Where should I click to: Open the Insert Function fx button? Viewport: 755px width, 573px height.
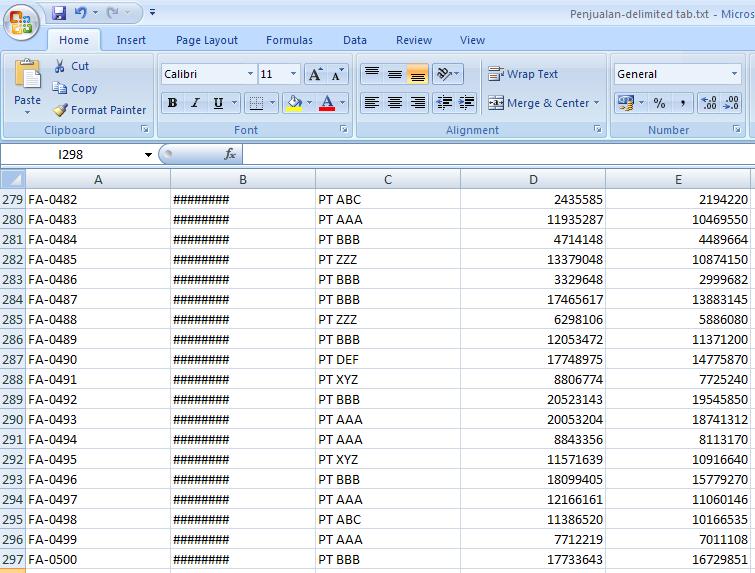(x=230, y=154)
